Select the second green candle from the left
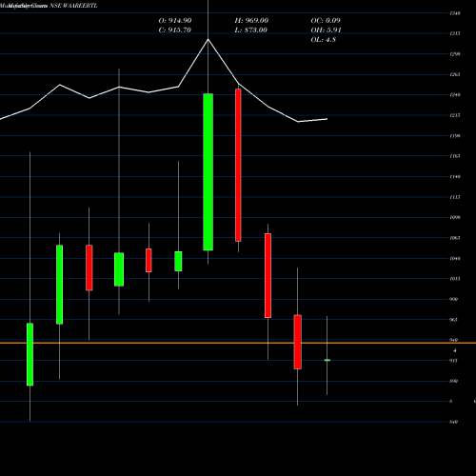 59,285
